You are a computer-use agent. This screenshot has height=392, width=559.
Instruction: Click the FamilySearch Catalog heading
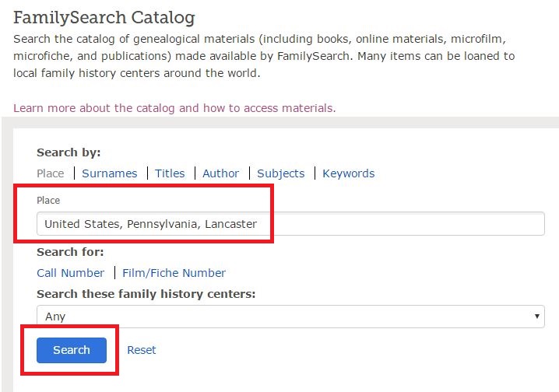click(x=104, y=17)
